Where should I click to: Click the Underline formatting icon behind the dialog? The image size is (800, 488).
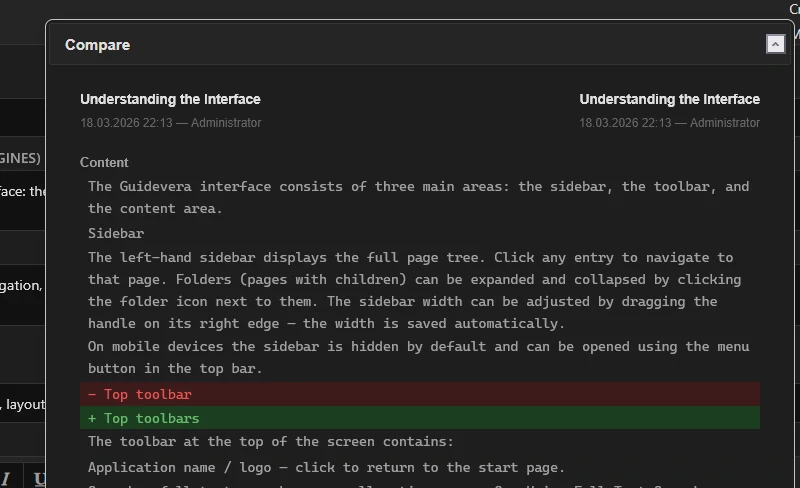(x=40, y=478)
